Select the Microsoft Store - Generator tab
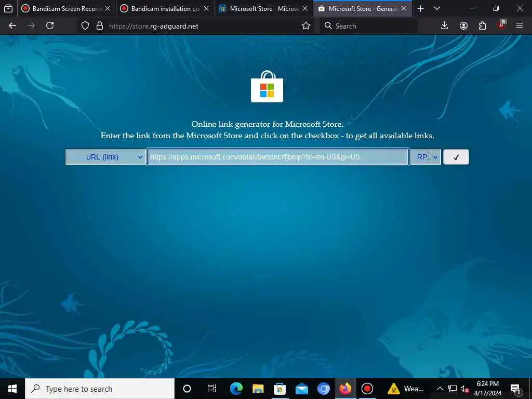 pyautogui.click(x=363, y=8)
